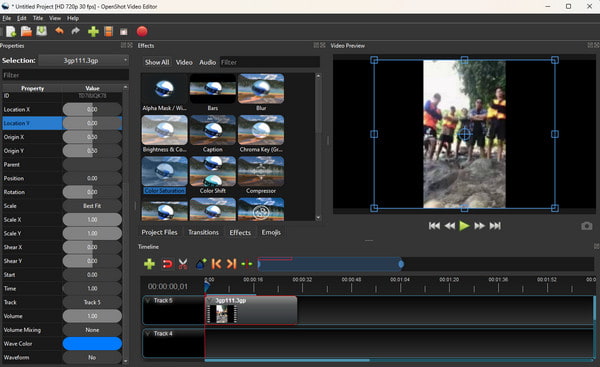The image size is (600, 367).
Task: Toggle snapping with the magnet icon
Action: pyautogui.click(x=167, y=264)
